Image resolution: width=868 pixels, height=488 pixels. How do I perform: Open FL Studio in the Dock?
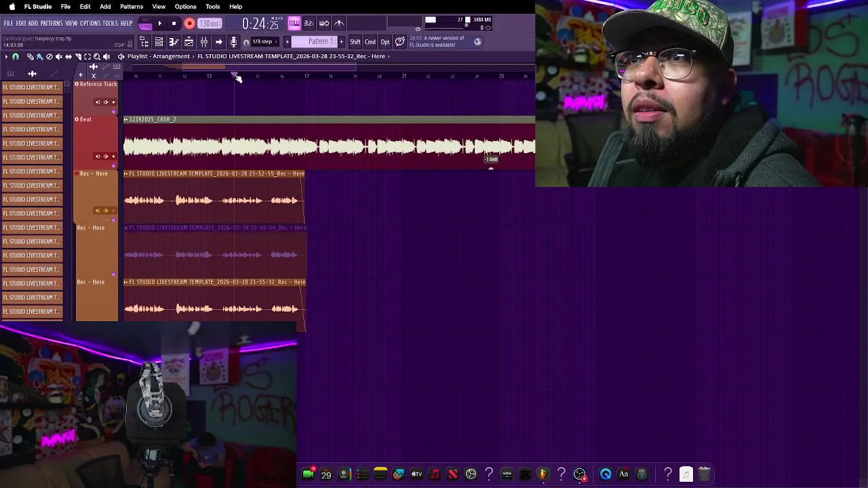[x=542, y=474]
